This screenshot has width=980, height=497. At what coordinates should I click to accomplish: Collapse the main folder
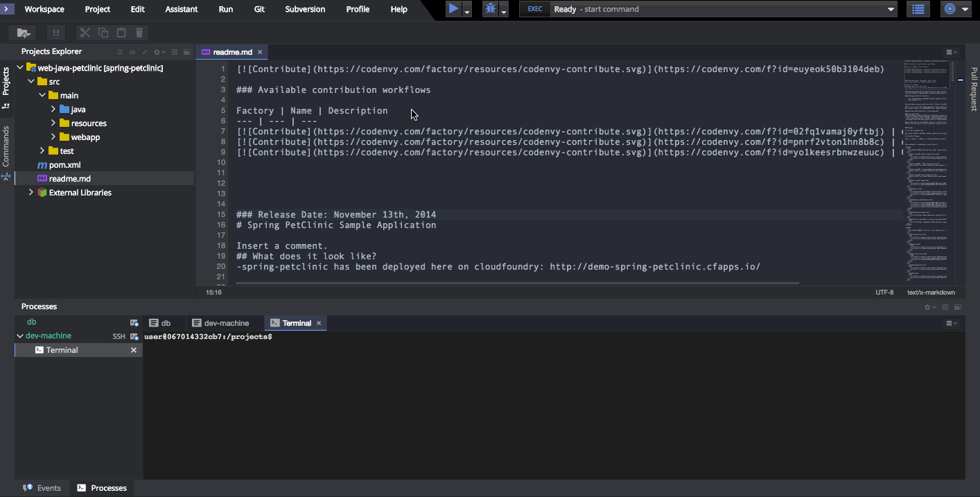pyautogui.click(x=42, y=96)
